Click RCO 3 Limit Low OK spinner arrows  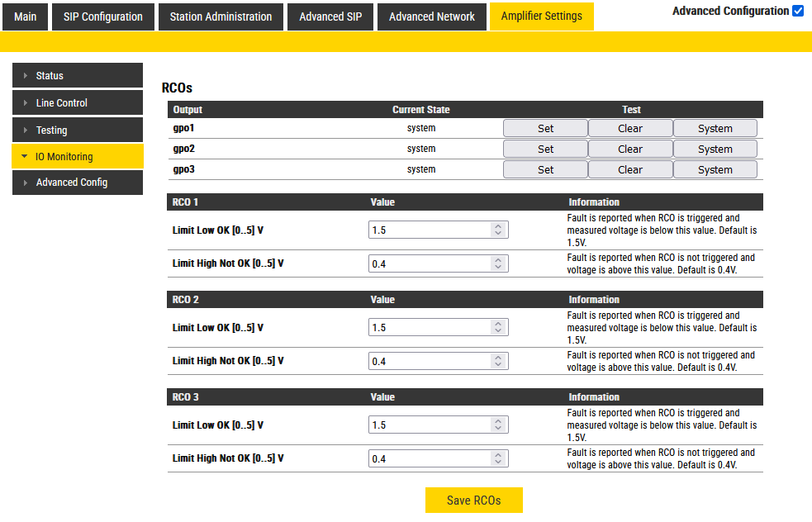coord(498,425)
